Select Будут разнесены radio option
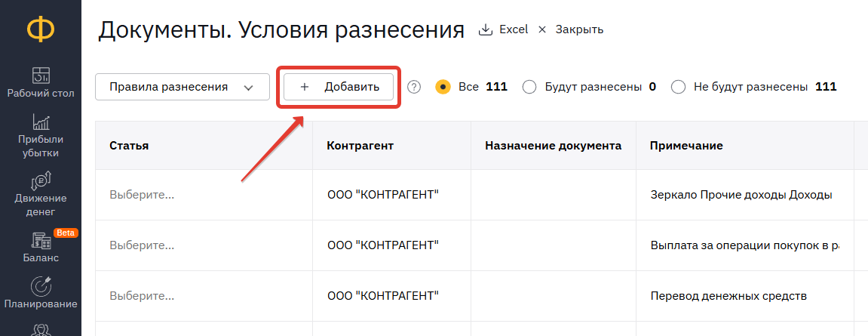Image resolution: width=868 pixels, height=336 pixels. (x=529, y=87)
